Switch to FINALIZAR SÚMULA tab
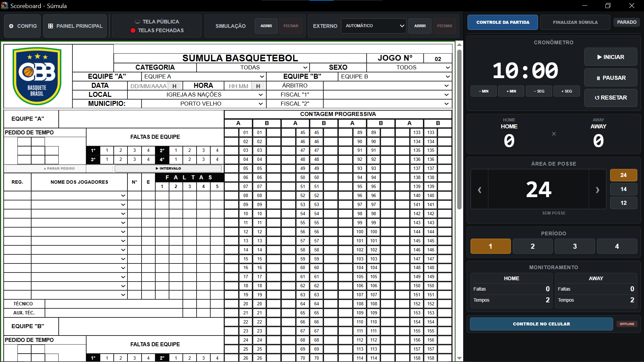This screenshot has height=362, width=644. pyautogui.click(x=575, y=22)
